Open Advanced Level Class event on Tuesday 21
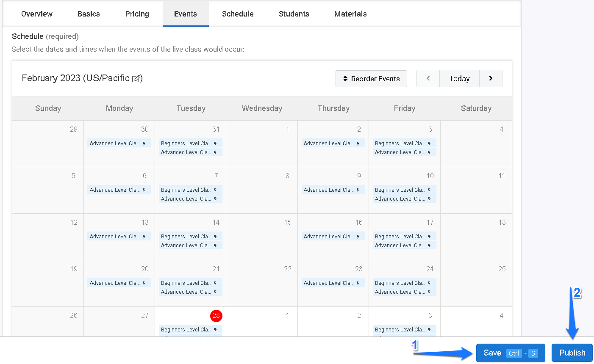This screenshot has width=594, height=364. pos(190,292)
